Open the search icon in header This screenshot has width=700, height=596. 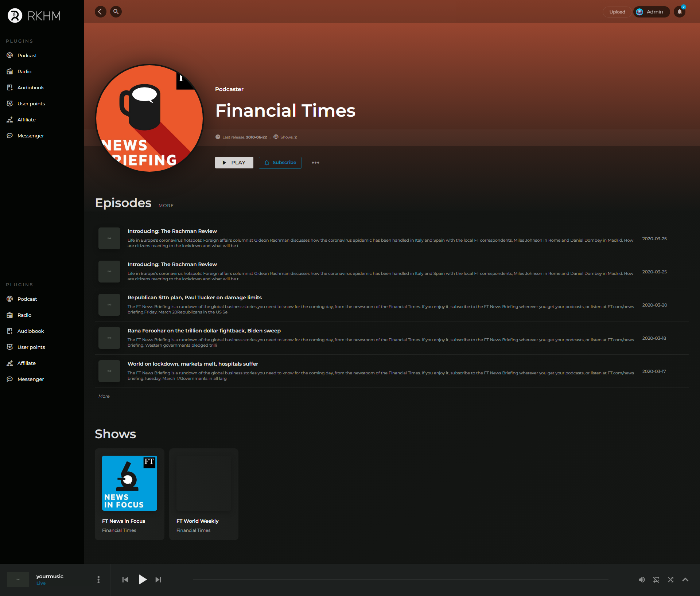[116, 12]
